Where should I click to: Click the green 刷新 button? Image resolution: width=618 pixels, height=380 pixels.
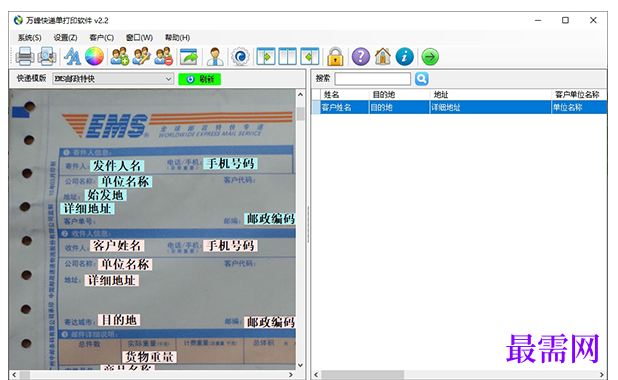tap(199, 79)
